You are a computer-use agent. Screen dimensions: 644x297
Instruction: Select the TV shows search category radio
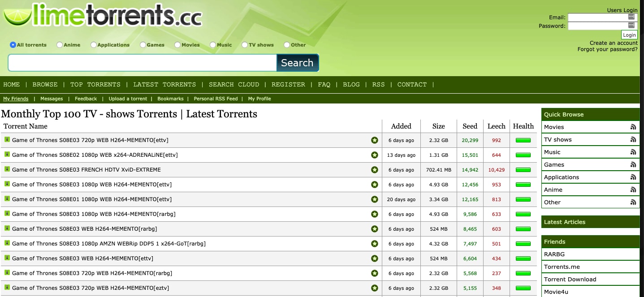[x=245, y=45]
